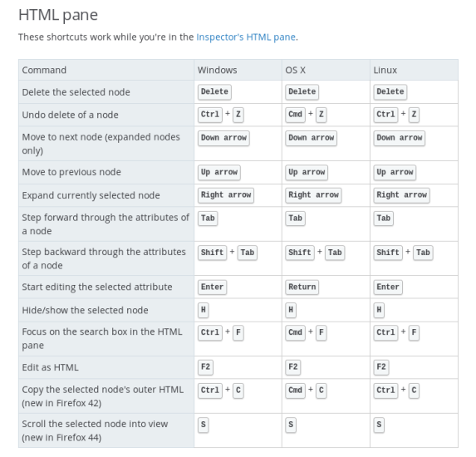Click the Linux Down arrow key badge

click(x=399, y=138)
